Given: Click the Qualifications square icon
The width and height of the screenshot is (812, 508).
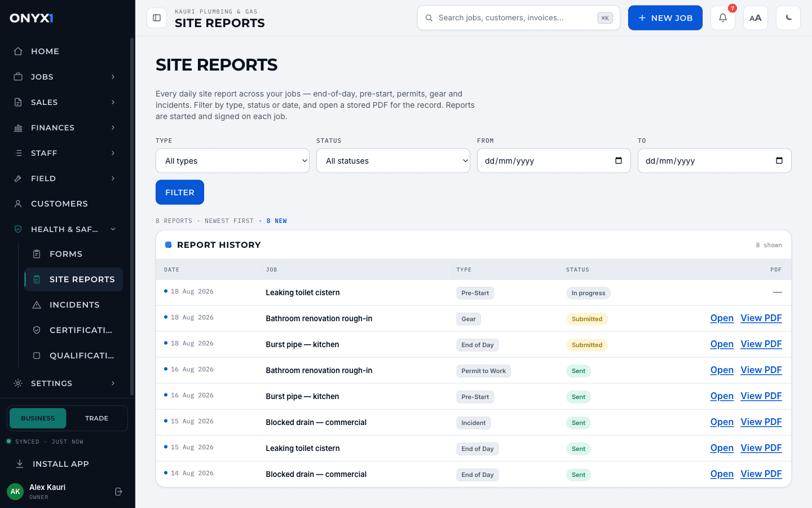Looking at the screenshot, I should 37,356.
